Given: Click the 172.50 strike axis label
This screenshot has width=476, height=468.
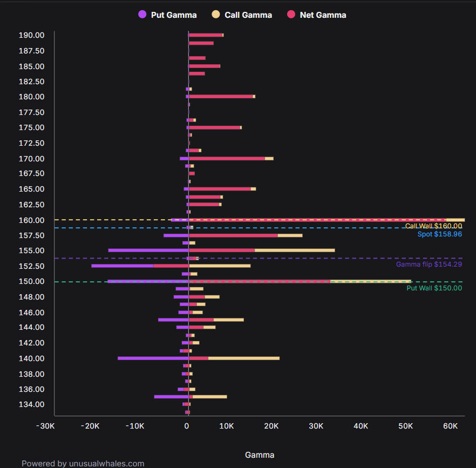Looking at the screenshot, I should [31, 143].
